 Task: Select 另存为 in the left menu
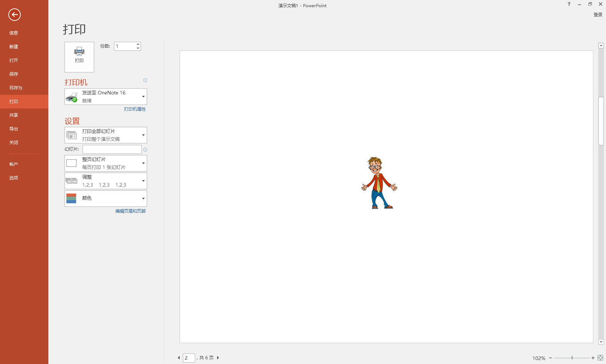tap(16, 88)
